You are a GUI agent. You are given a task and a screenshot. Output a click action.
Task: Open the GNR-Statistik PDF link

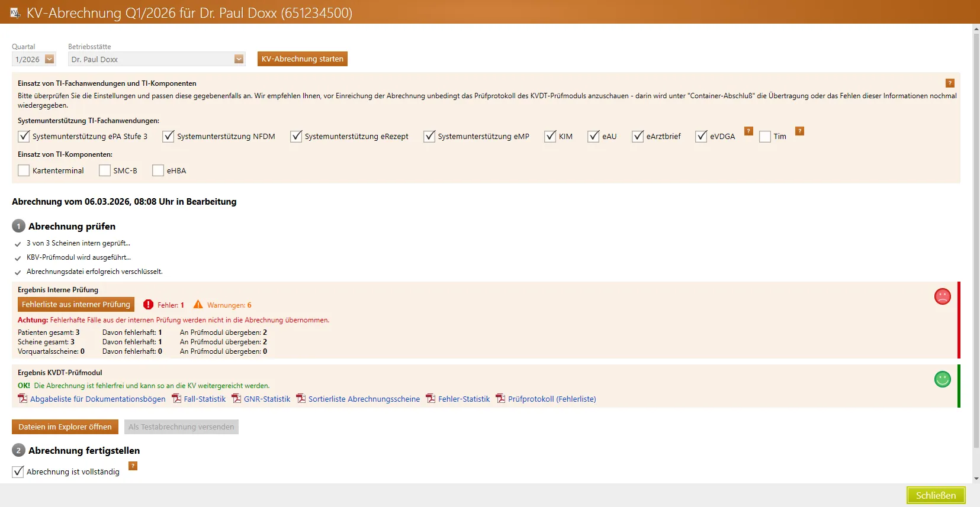266,399
